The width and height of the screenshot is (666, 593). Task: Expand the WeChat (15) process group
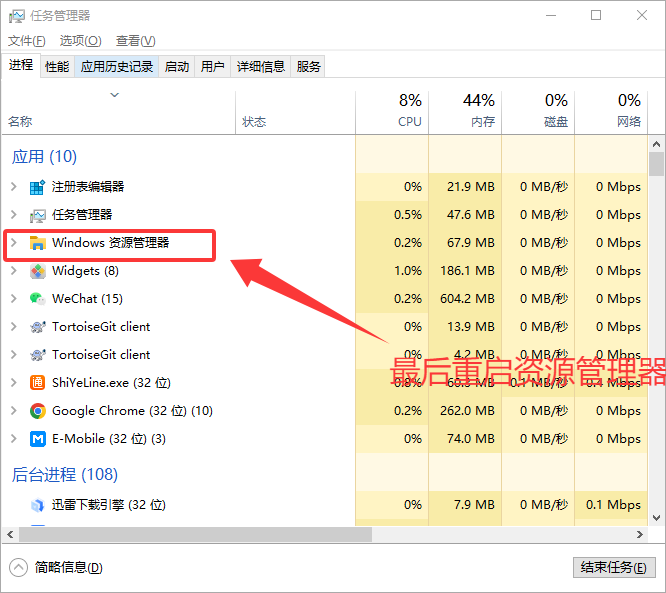pos(14,299)
